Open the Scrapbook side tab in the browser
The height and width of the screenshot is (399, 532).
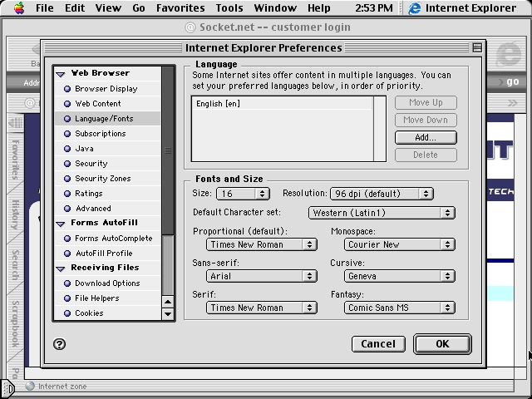point(15,324)
